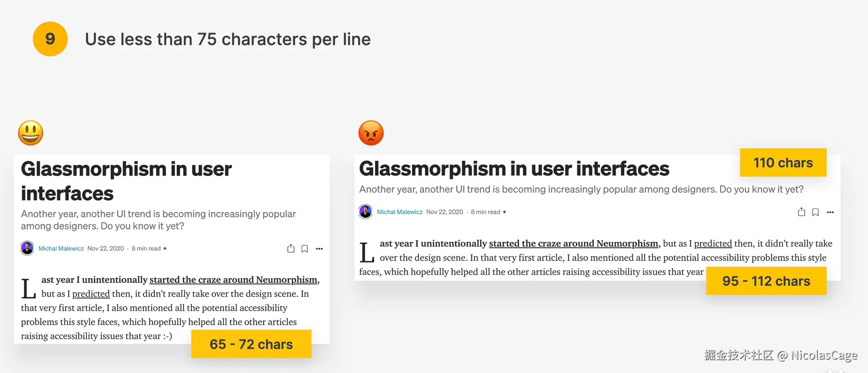Click the author avatar in the narrow-column article
This screenshot has width=868, height=373.
(27, 248)
